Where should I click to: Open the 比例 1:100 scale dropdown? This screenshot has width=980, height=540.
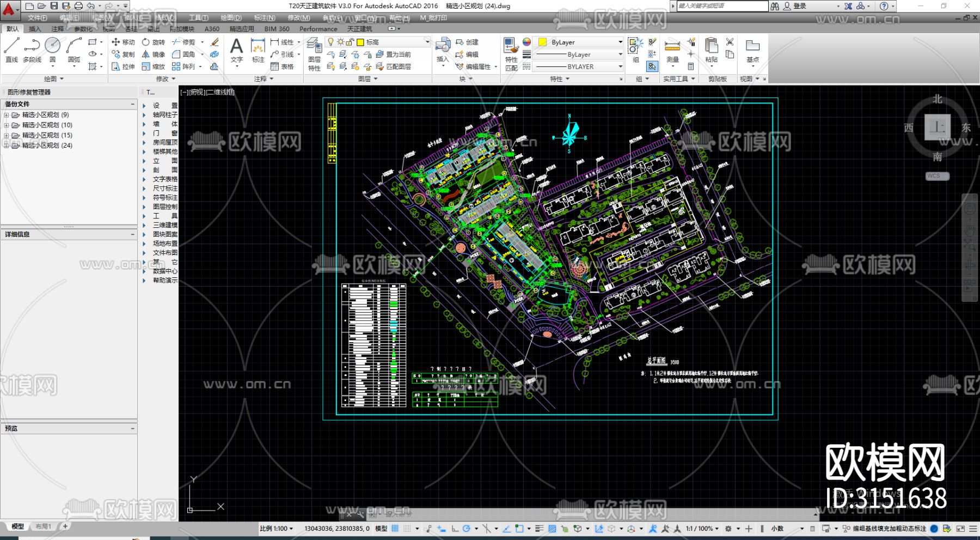[277, 529]
